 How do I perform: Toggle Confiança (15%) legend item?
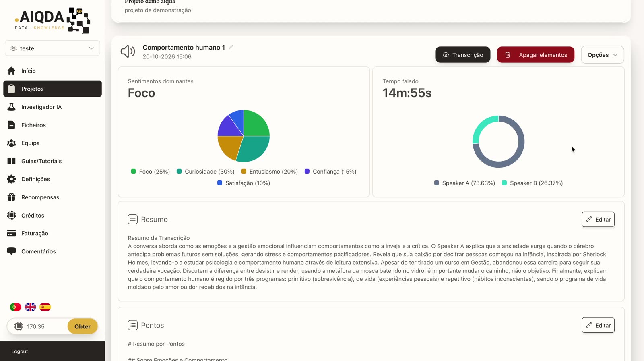pyautogui.click(x=330, y=172)
